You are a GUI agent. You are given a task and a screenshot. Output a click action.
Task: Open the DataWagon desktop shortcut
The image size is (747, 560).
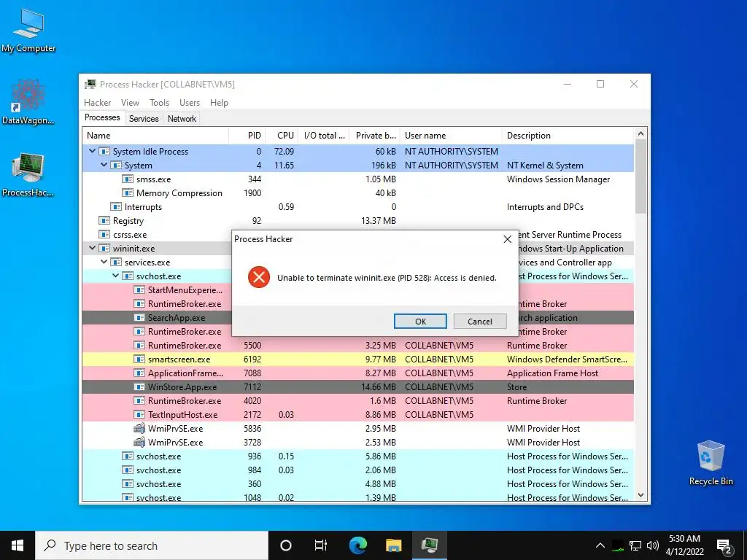(28, 101)
